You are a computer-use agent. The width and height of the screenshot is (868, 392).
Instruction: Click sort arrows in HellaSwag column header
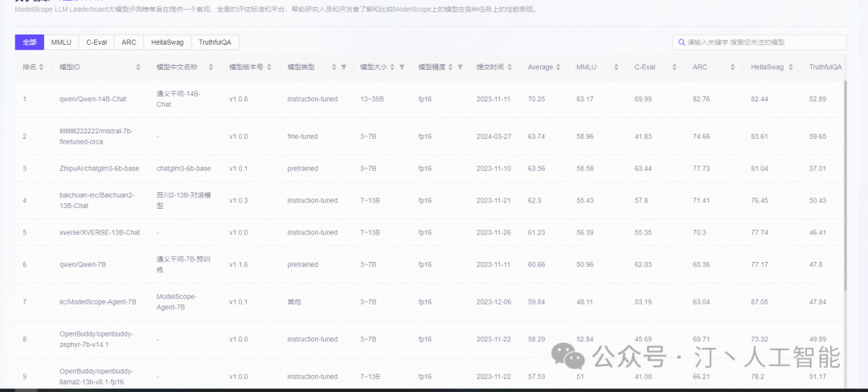pos(791,67)
